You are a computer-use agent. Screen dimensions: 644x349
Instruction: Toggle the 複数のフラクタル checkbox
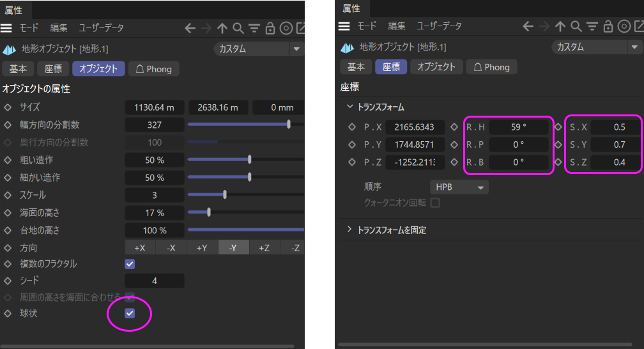[x=130, y=264]
